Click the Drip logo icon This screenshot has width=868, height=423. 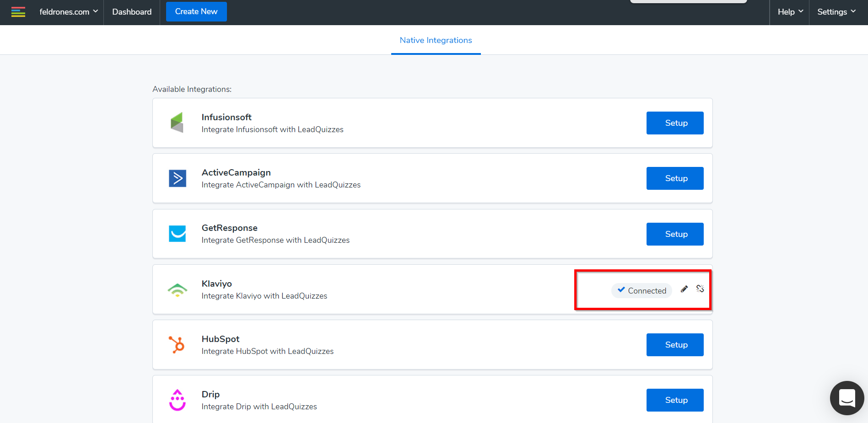(x=178, y=400)
